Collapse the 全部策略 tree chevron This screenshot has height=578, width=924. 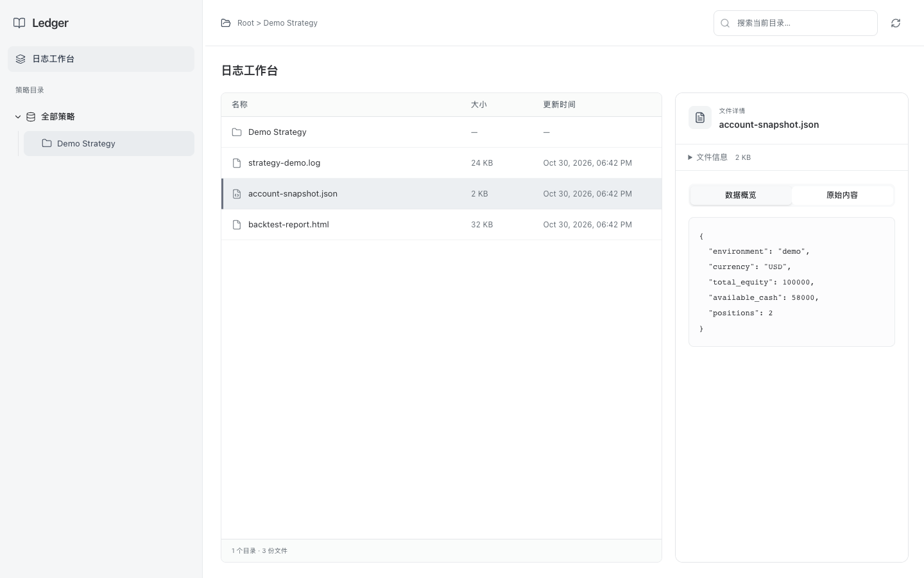click(x=18, y=117)
